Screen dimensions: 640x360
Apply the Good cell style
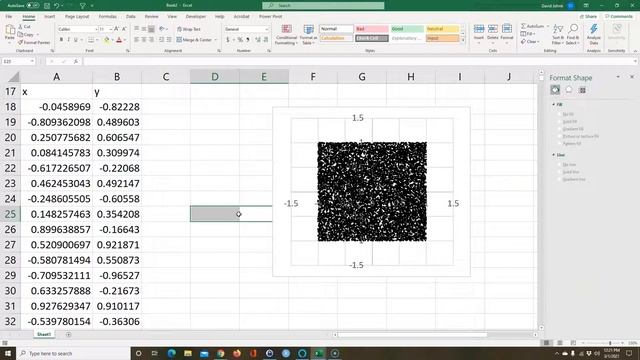click(407, 29)
